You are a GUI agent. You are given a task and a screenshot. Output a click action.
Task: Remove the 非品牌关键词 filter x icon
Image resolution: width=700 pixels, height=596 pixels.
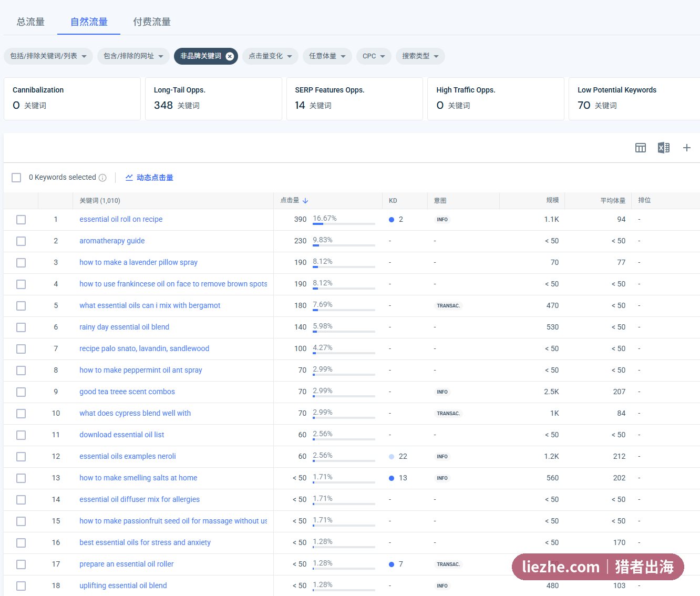click(230, 56)
